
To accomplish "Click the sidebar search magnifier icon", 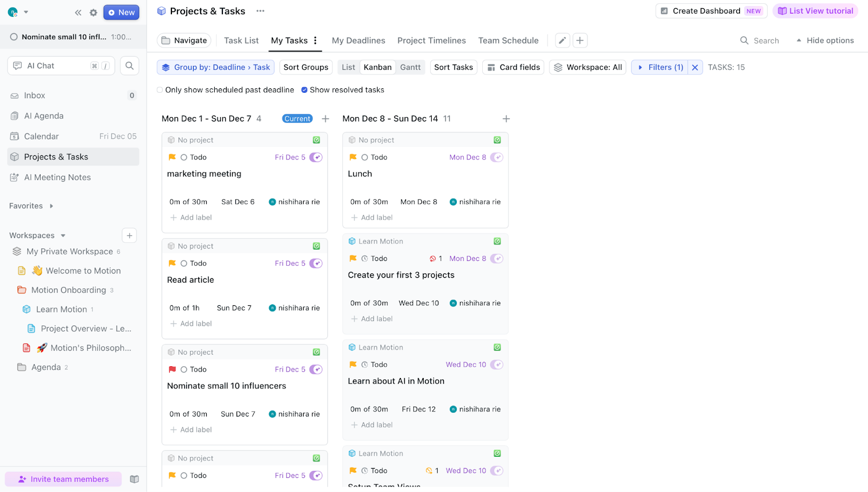I will tap(129, 66).
